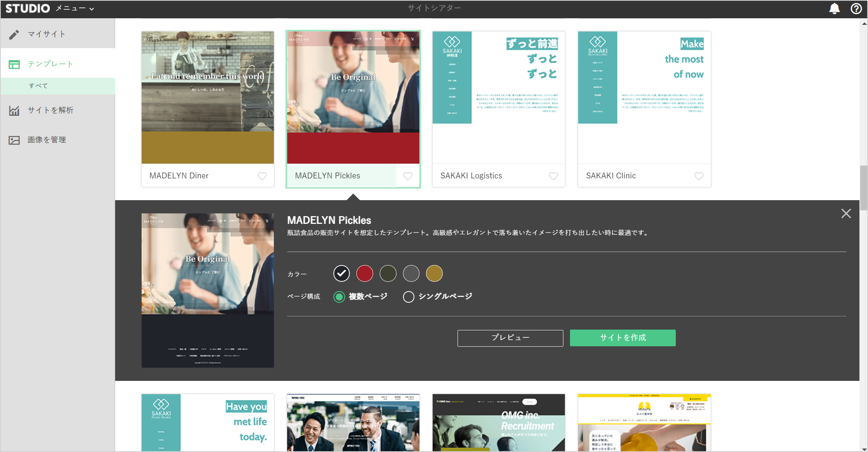Select テンプレート in the sidebar
Screen dimensions: 868x452
(51, 64)
